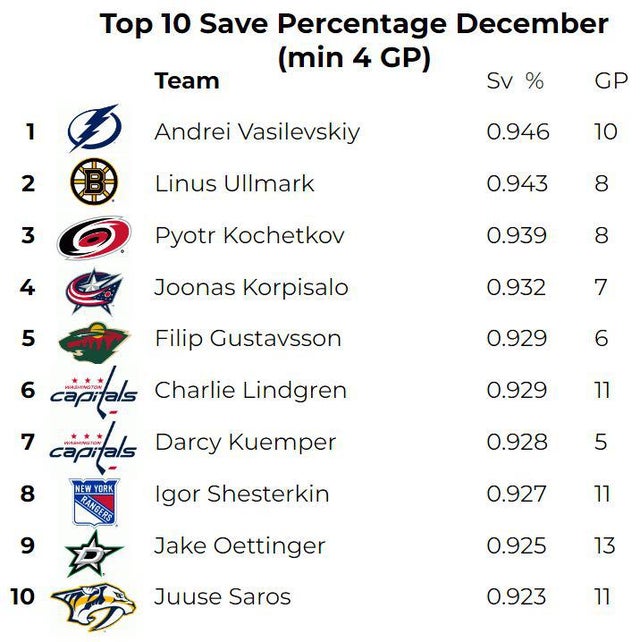This screenshot has width=640, height=642.
Task: Open the Columbus Blue Jackets logo
Action: (93, 289)
